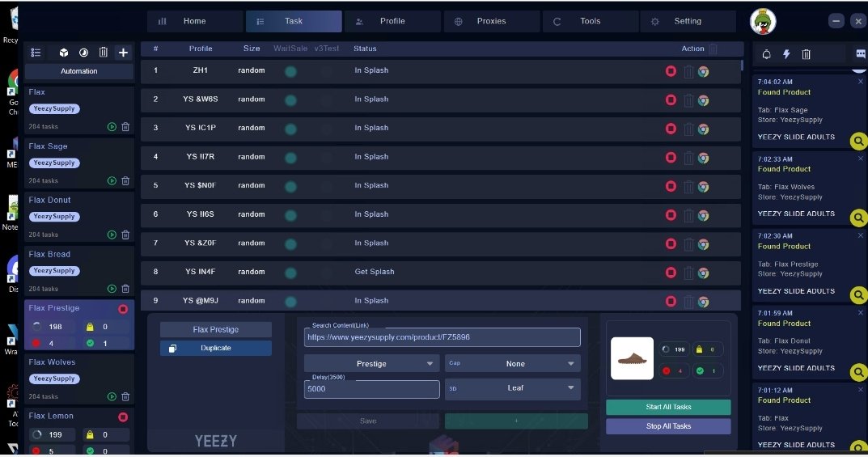Toggle WaitSale for task 2 YS &W6S
868x457 pixels.
(x=290, y=100)
